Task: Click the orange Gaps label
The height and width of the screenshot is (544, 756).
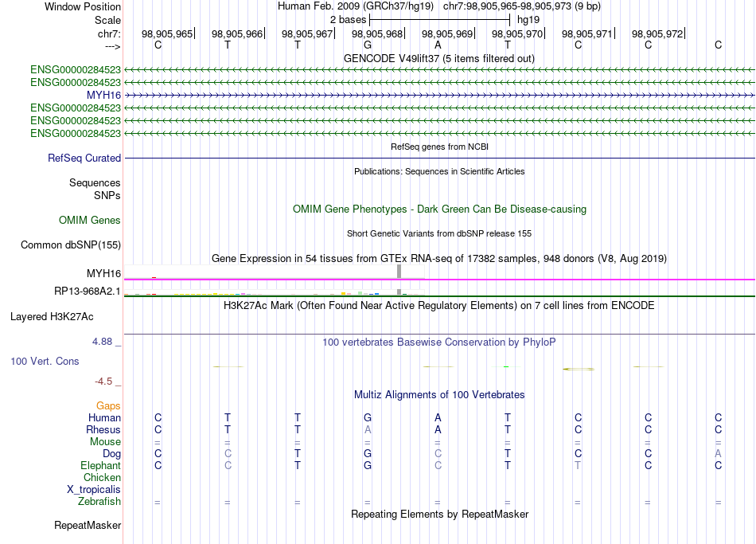Action: tap(108, 406)
